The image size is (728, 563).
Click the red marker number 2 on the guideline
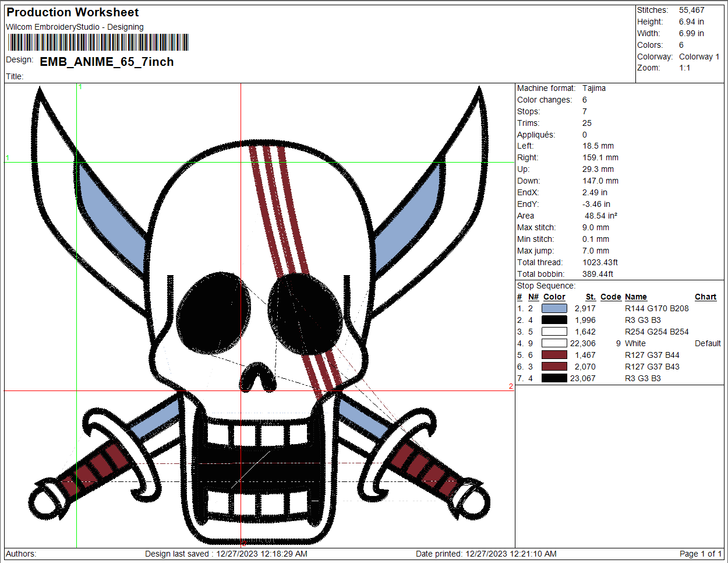511,386
